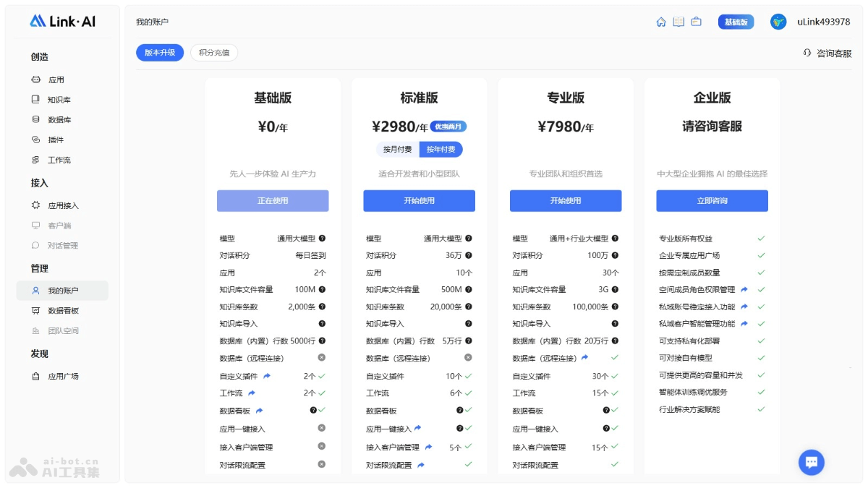Switch to the 积分充值 tab
The image size is (868, 488).
point(214,53)
